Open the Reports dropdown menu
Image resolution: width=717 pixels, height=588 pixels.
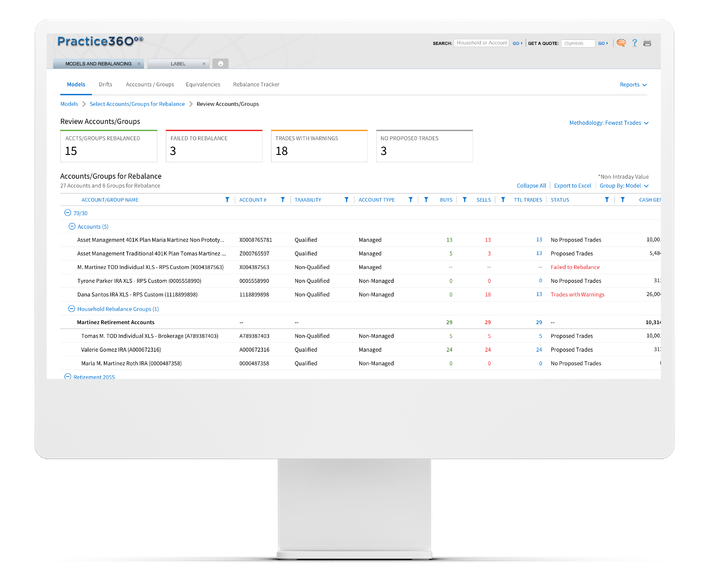pyautogui.click(x=633, y=85)
